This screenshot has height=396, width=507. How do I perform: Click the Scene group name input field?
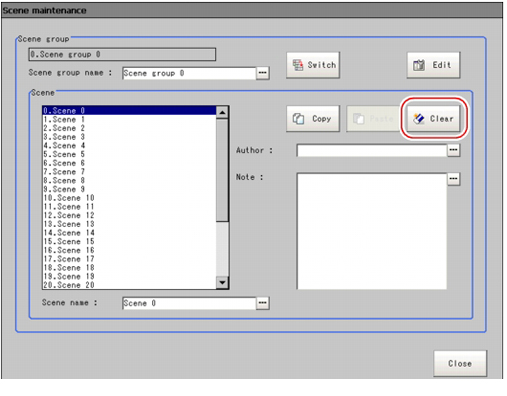(189, 73)
